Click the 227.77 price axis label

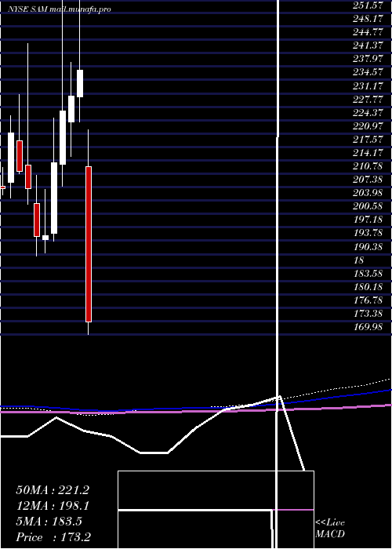point(368,99)
